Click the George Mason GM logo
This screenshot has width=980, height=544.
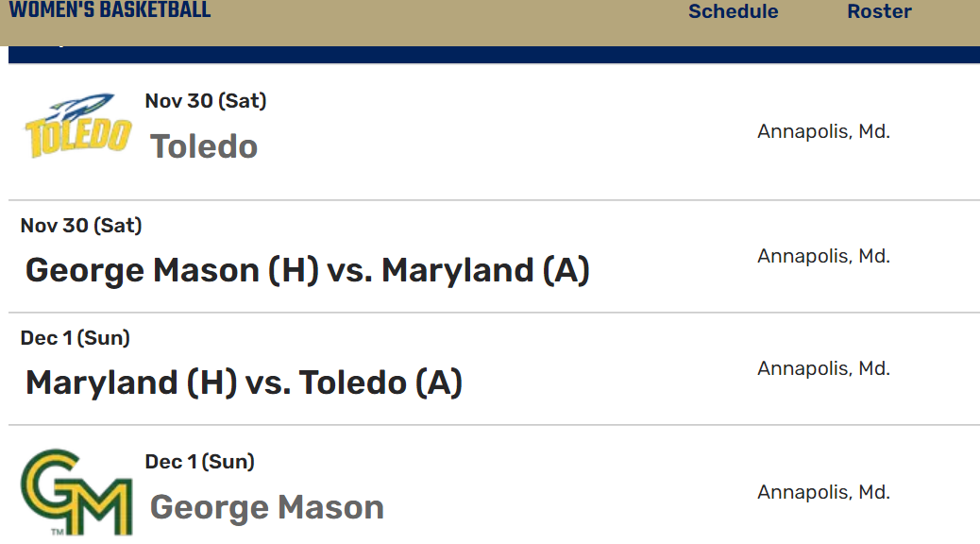(76, 492)
